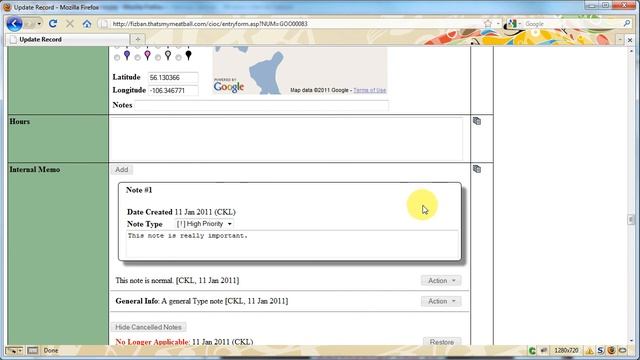
Task: Click the cursor tool icon in status bar
Action: 13,351
